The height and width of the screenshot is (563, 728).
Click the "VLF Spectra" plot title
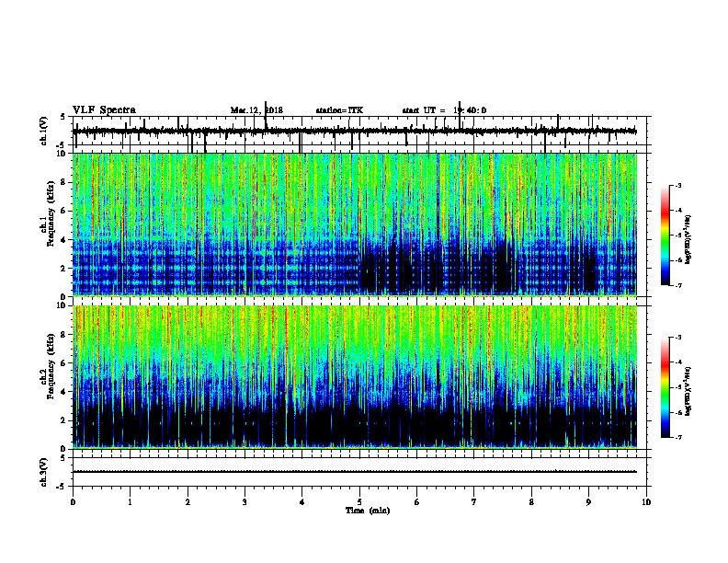104,110
